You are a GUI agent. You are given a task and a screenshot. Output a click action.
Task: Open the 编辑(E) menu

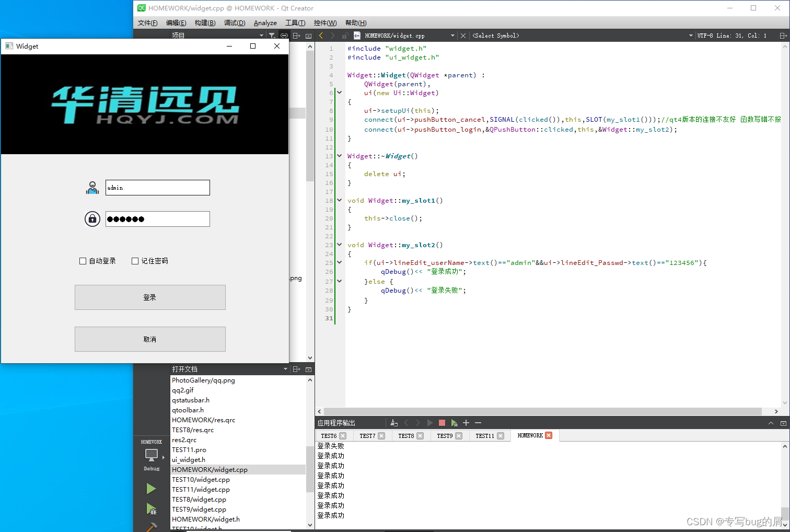click(x=176, y=23)
